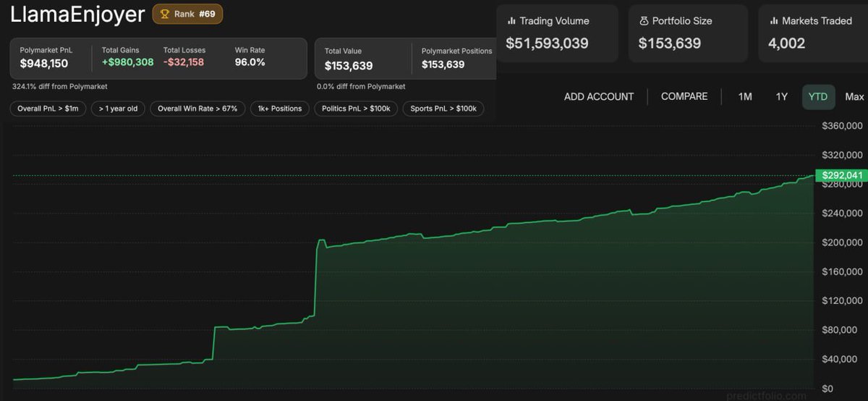Click the Polymarket Positions amount
This screenshot has width=868, height=401.
click(443, 65)
